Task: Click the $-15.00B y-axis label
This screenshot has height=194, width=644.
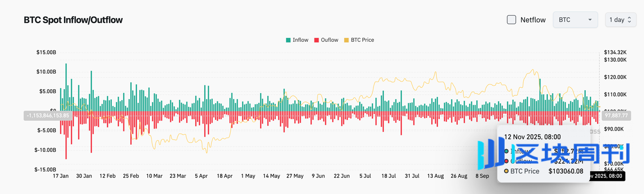Action: point(45,169)
